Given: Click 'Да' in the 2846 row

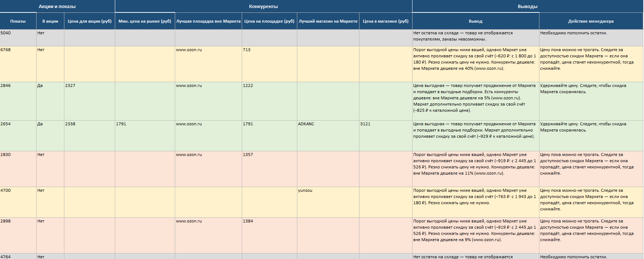Looking at the screenshot, I should 50,101.
